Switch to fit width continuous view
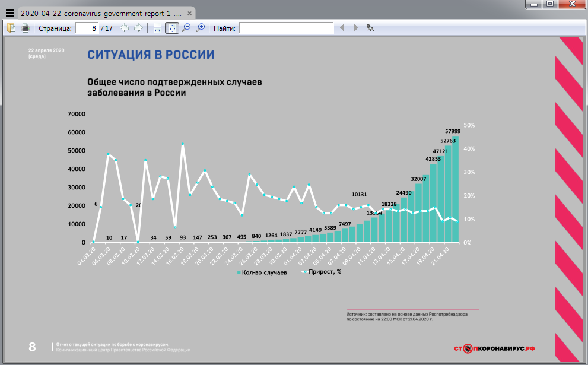Screen dimensions: 588x365 tap(157, 28)
